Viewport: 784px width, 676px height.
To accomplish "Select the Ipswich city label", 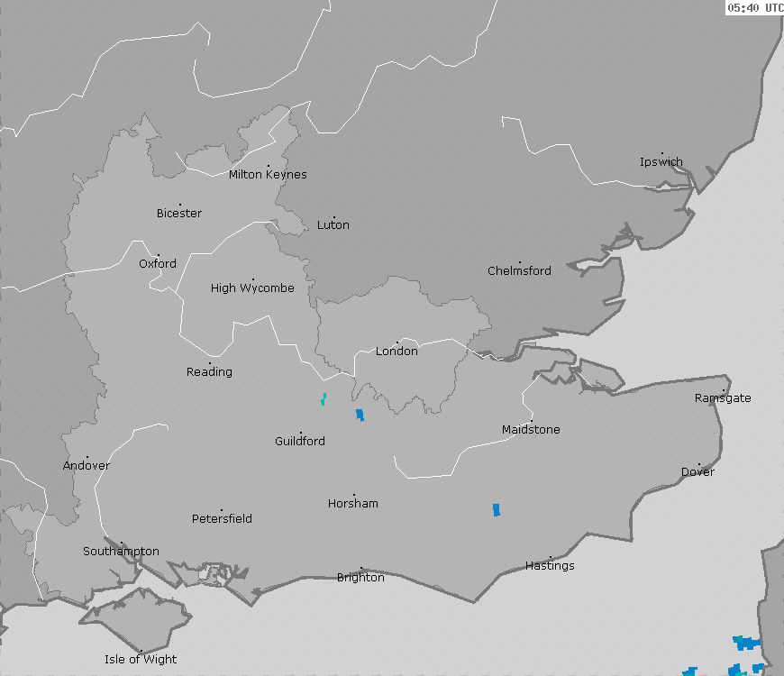I will click(x=661, y=162).
